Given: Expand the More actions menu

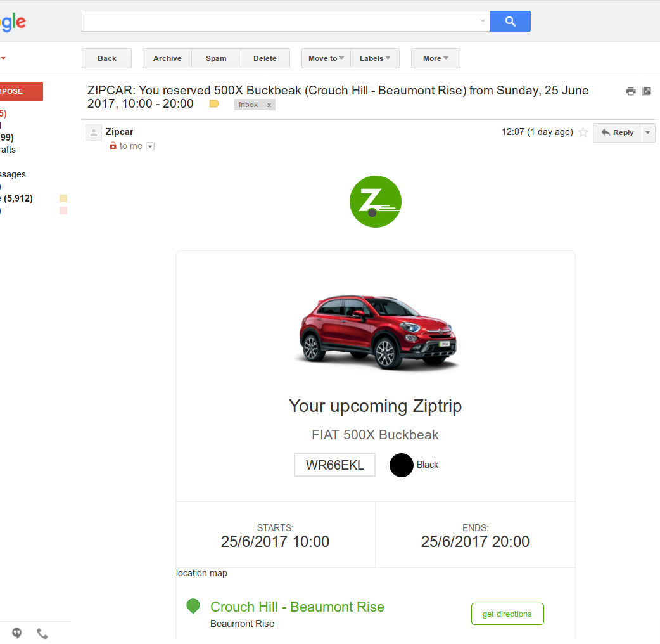Looking at the screenshot, I should 435,58.
